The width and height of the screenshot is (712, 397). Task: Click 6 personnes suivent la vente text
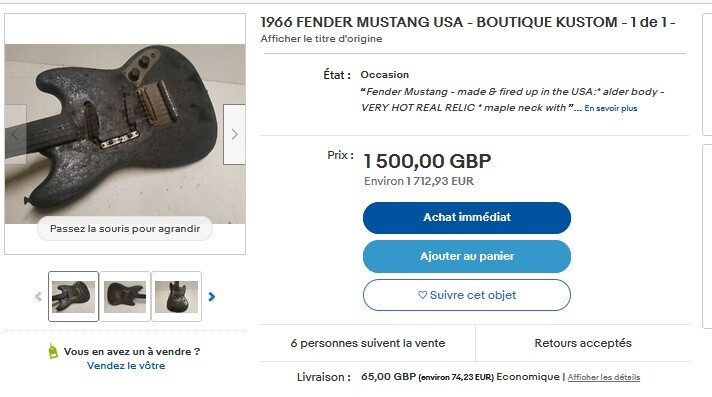[x=368, y=343]
